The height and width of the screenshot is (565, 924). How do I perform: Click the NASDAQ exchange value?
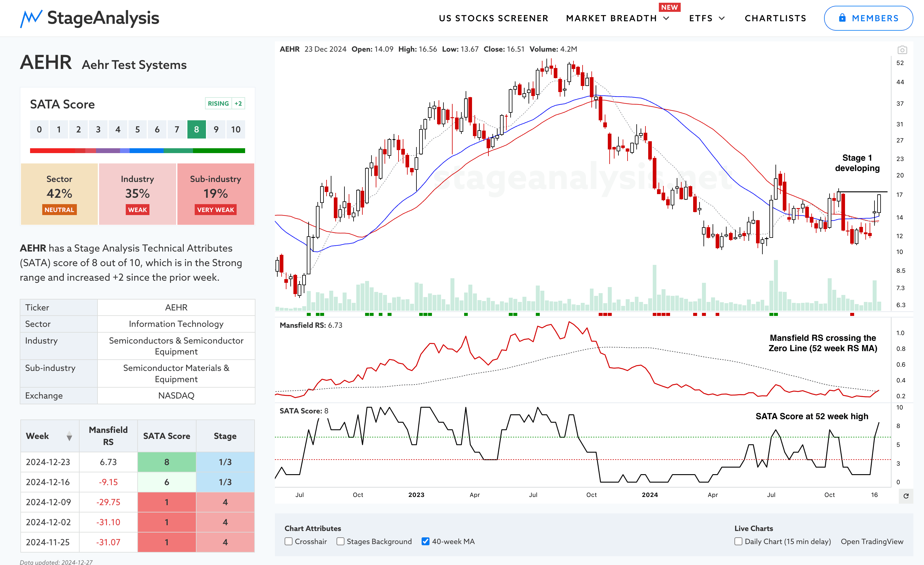point(176,395)
